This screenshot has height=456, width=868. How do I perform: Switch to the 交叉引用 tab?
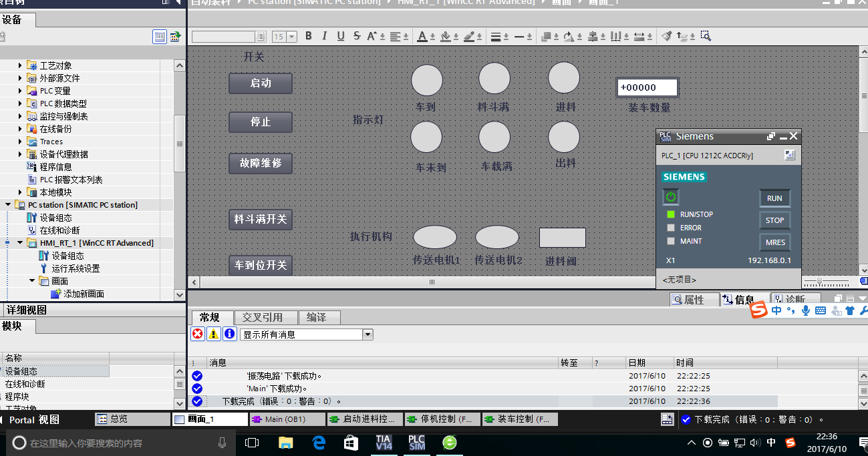coord(262,317)
